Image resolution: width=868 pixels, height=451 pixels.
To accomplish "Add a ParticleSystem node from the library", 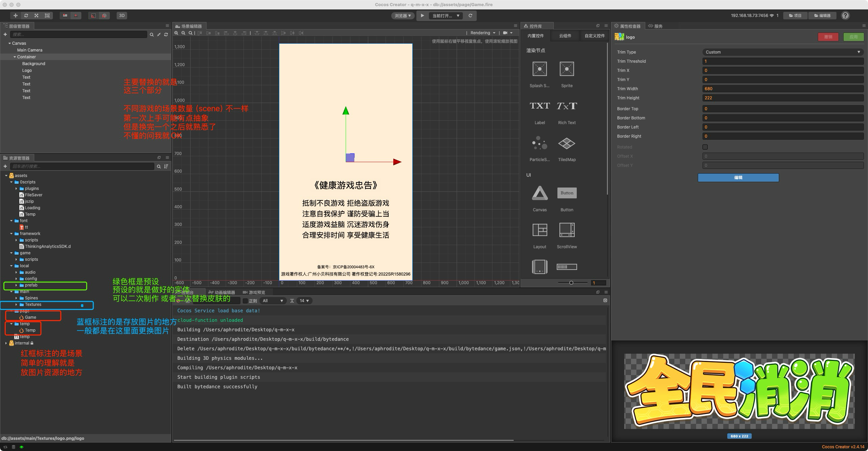I will pyautogui.click(x=539, y=148).
